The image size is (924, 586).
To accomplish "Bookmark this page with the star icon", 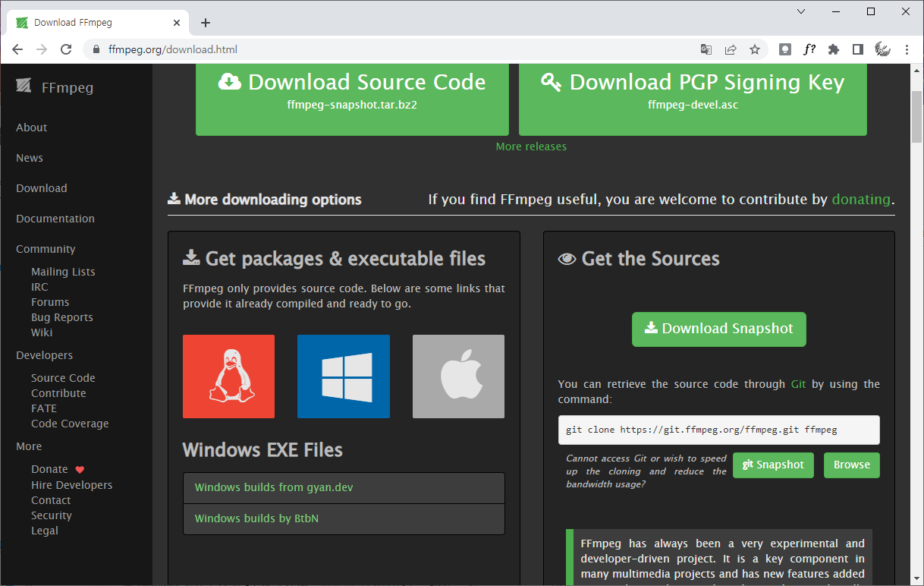I will pyautogui.click(x=755, y=49).
